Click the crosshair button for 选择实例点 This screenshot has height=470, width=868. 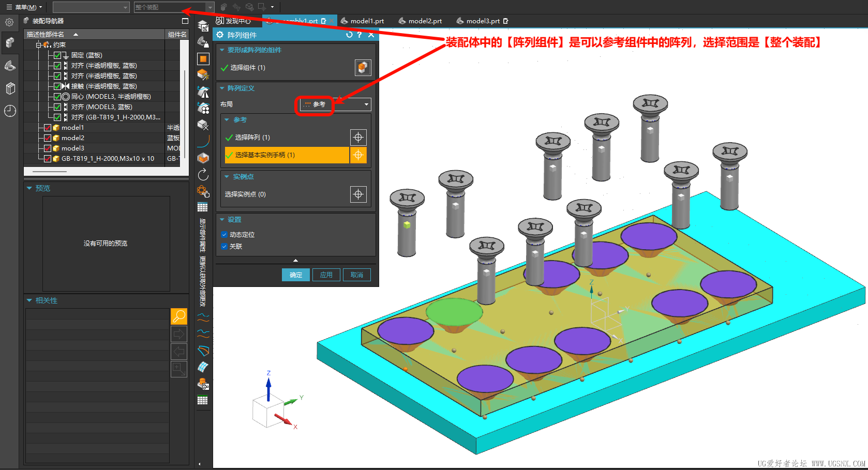pos(358,194)
